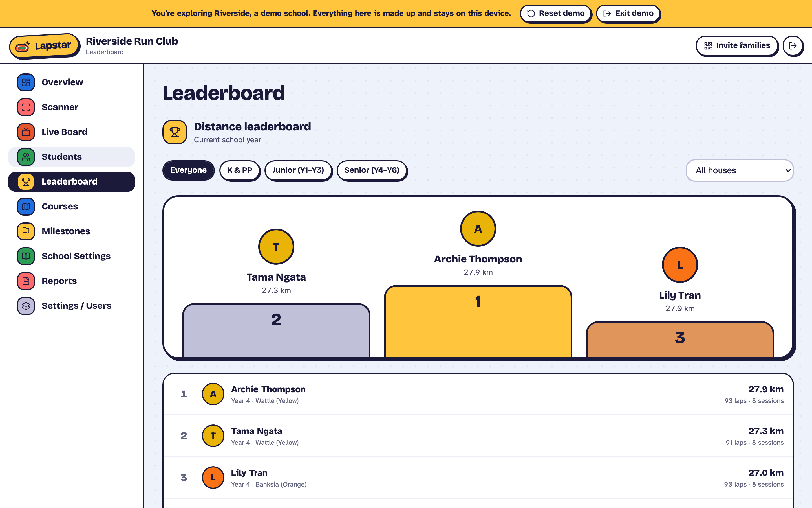Image resolution: width=812 pixels, height=508 pixels.
Task: Click the Lapstar logo badge
Action: (44, 46)
